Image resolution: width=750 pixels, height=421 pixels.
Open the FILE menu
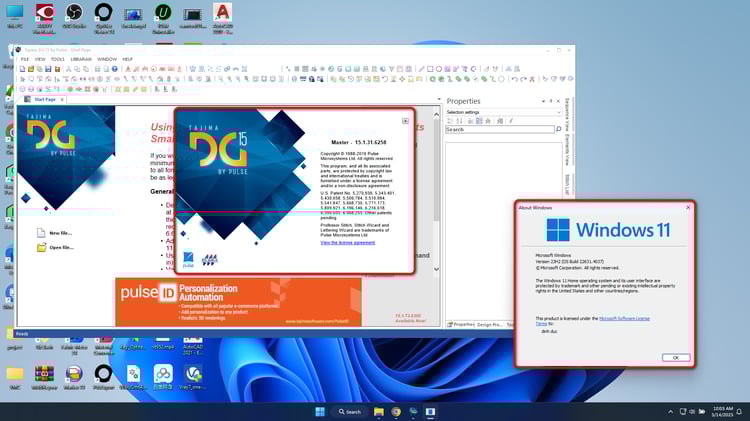[x=25, y=59]
